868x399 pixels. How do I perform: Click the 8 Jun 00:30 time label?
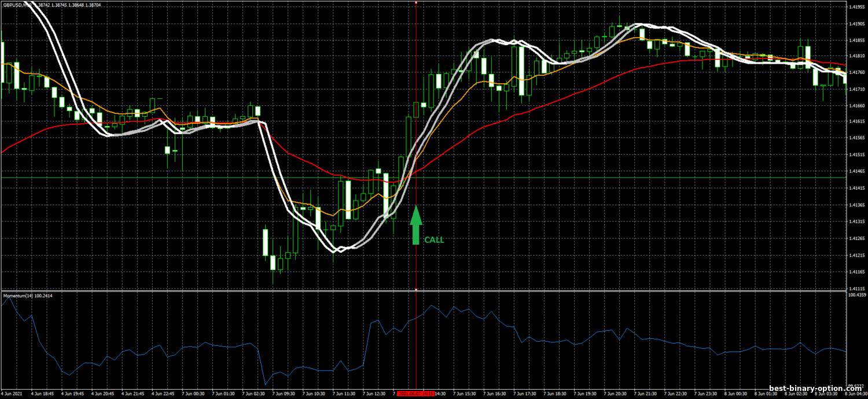(x=736, y=393)
